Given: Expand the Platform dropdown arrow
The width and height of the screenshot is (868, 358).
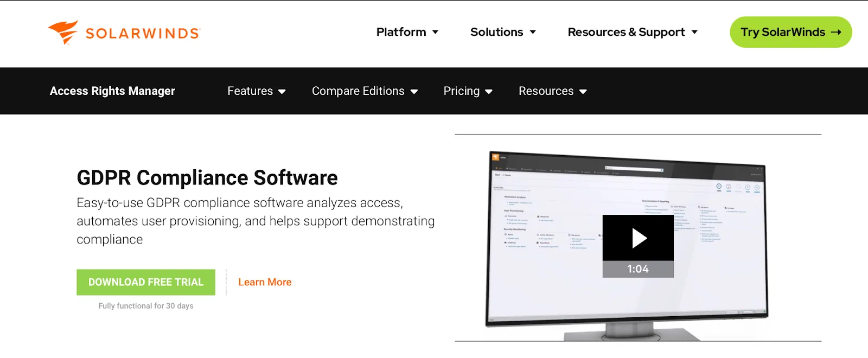Looking at the screenshot, I should tap(435, 33).
